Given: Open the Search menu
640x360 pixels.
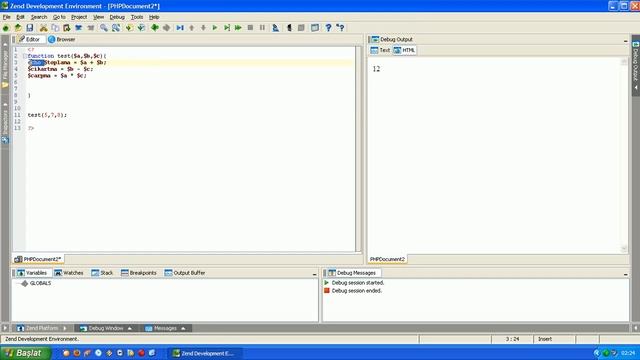Looking at the screenshot, I should coord(39,17).
